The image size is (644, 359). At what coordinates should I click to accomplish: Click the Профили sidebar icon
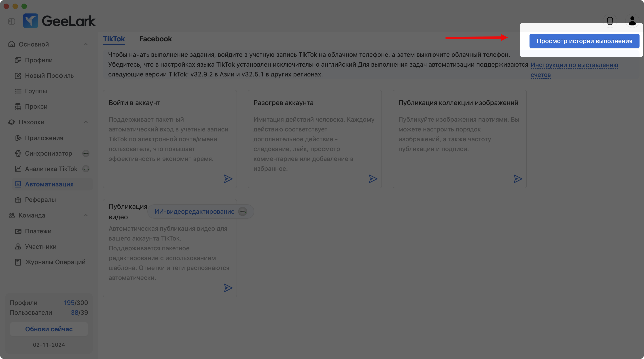coord(18,60)
